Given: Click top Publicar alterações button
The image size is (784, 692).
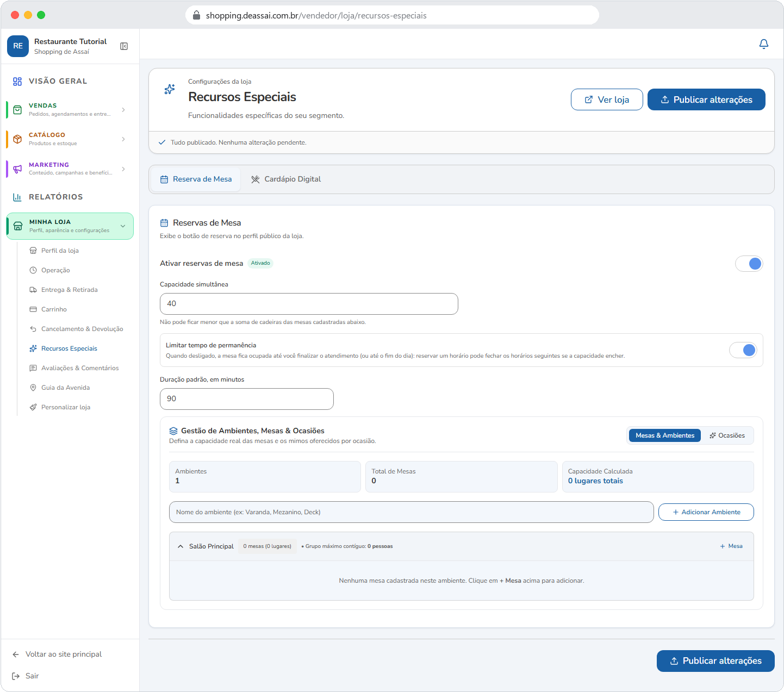Looking at the screenshot, I should click(x=706, y=99).
